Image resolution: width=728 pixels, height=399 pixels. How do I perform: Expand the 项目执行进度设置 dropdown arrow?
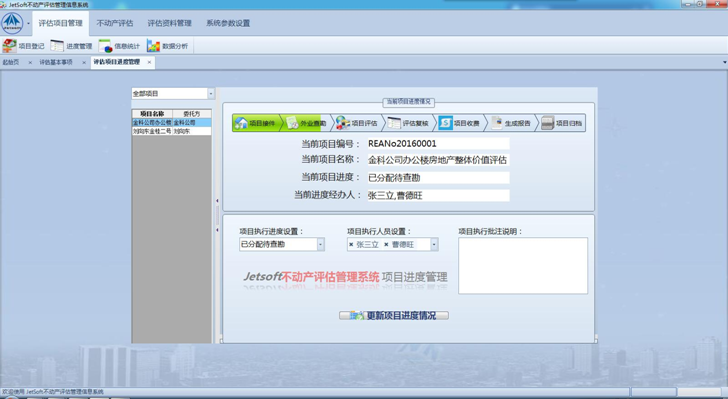click(x=320, y=244)
